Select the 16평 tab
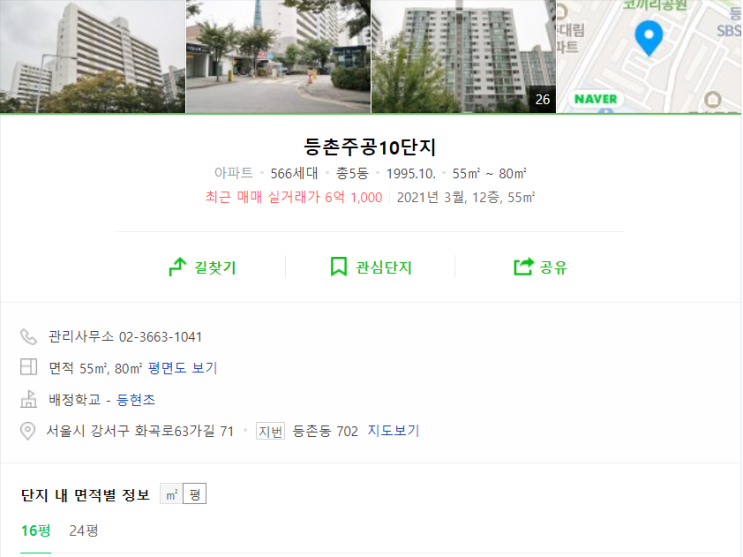Screen dimensions: 743x557 point(36,530)
